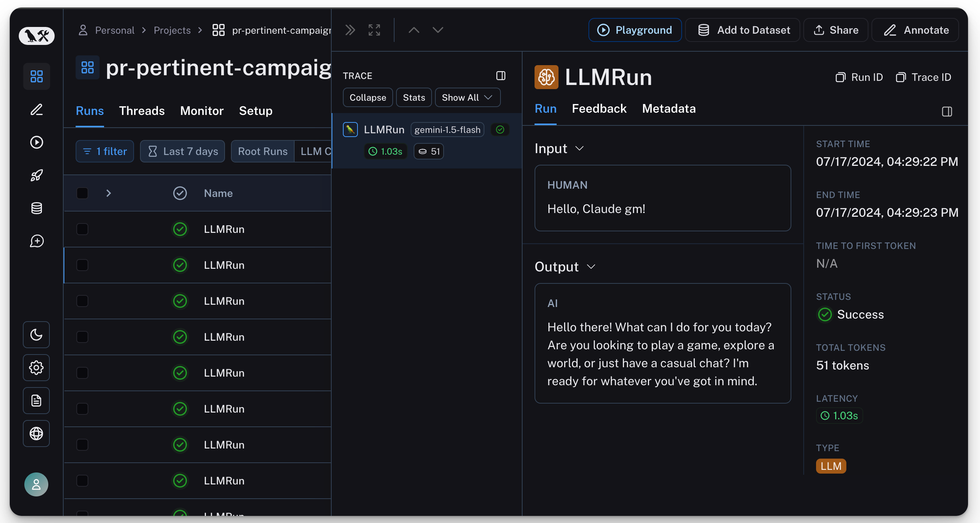This screenshot has width=980, height=523.
Task: Click the rocket deployments icon in sidebar
Action: [x=37, y=175]
